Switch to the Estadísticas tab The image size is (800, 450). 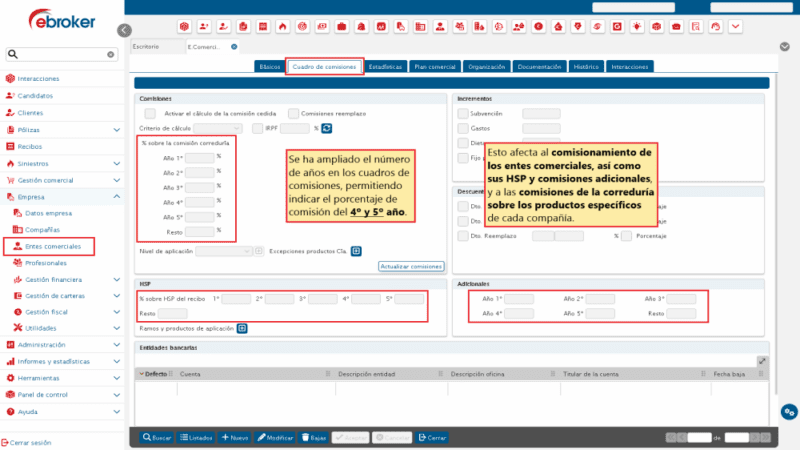(385, 67)
